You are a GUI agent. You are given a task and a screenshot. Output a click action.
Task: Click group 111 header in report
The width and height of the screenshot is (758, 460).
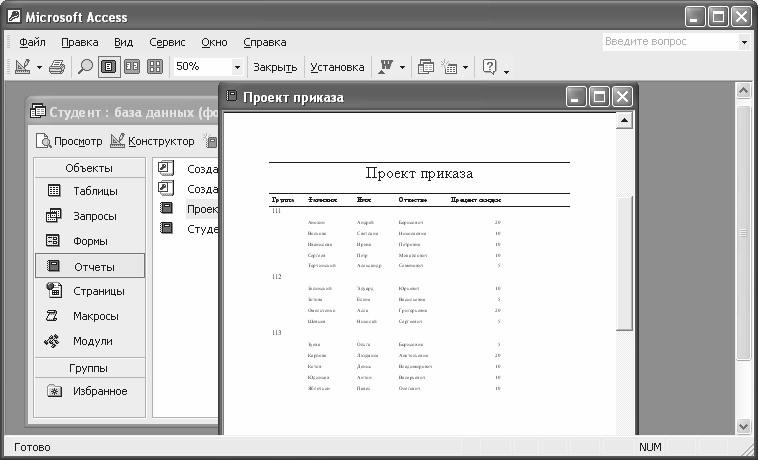[x=277, y=211]
